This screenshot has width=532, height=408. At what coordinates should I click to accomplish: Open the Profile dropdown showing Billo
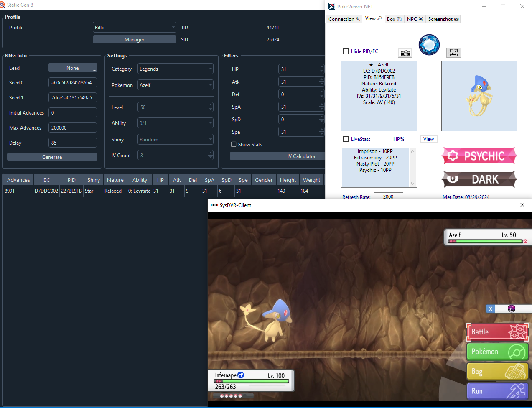[134, 27]
